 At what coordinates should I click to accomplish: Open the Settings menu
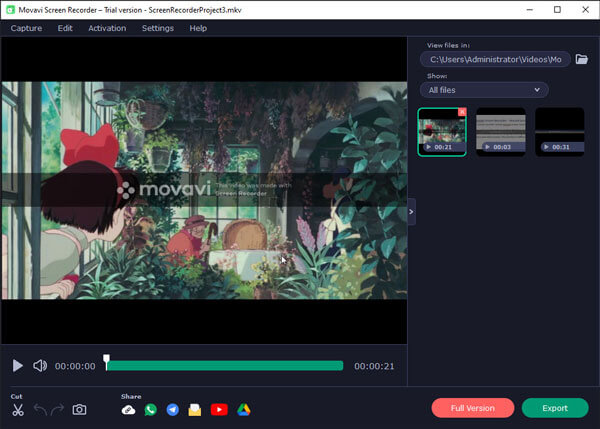158,28
